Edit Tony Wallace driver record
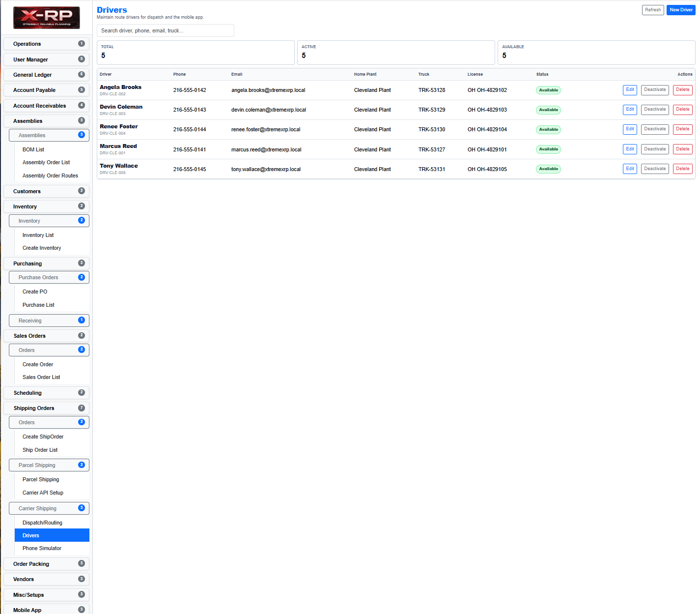700x614 pixels. [x=630, y=169]
